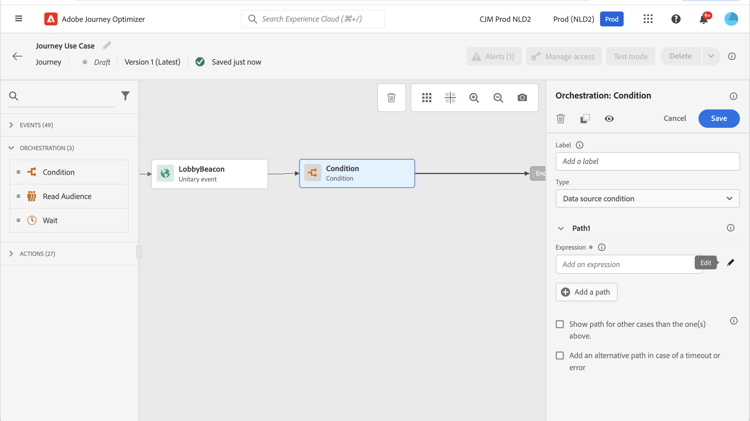Click the blue Save button
750x421 pixels.
click(718, 119)
